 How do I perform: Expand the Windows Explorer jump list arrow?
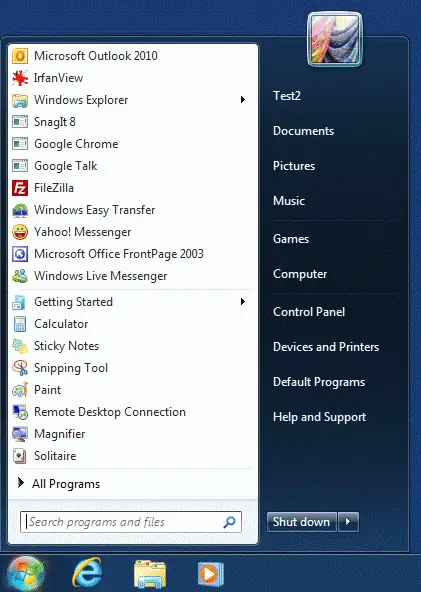coord(243,100)
